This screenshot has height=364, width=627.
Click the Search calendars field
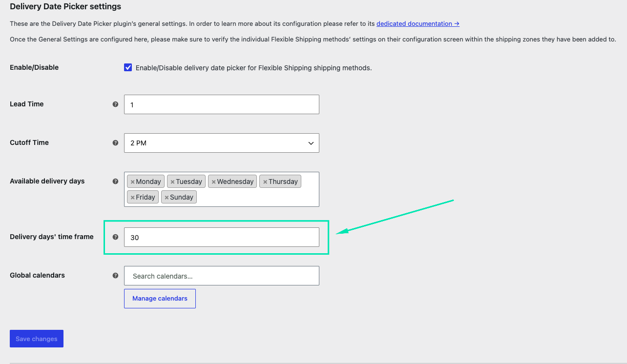tap(222, 276)
